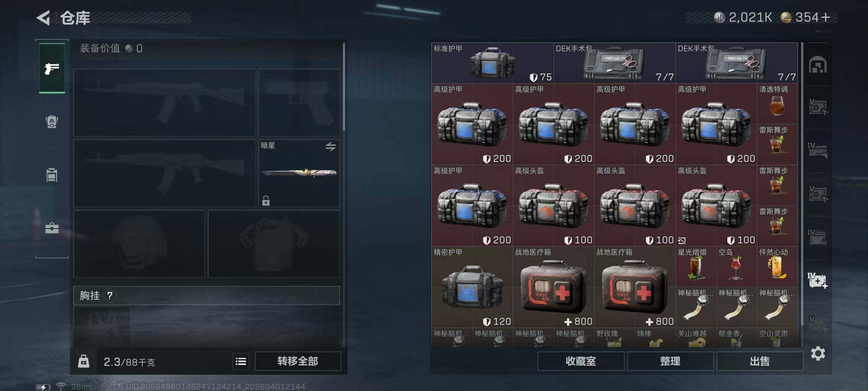Viewport: 868px width, 391px height.
Task: Open warehouse settings gear icon
Action: point(818,353)
